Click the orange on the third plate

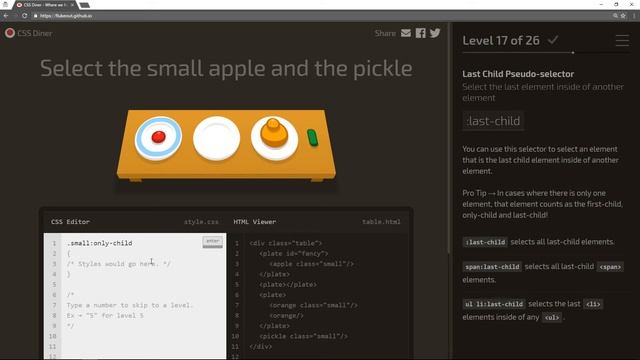pyautogui.click(x=273, y=133)
